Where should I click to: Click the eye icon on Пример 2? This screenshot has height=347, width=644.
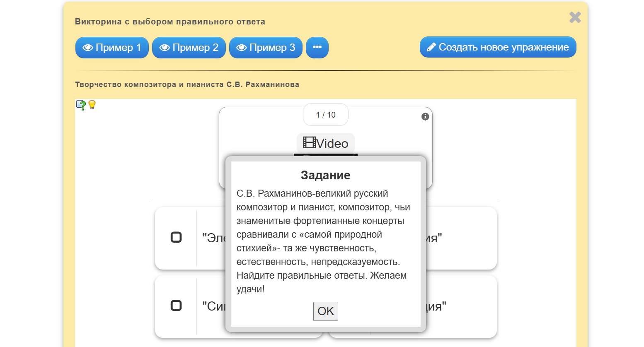pyautogui.click(x=165, y=47)
